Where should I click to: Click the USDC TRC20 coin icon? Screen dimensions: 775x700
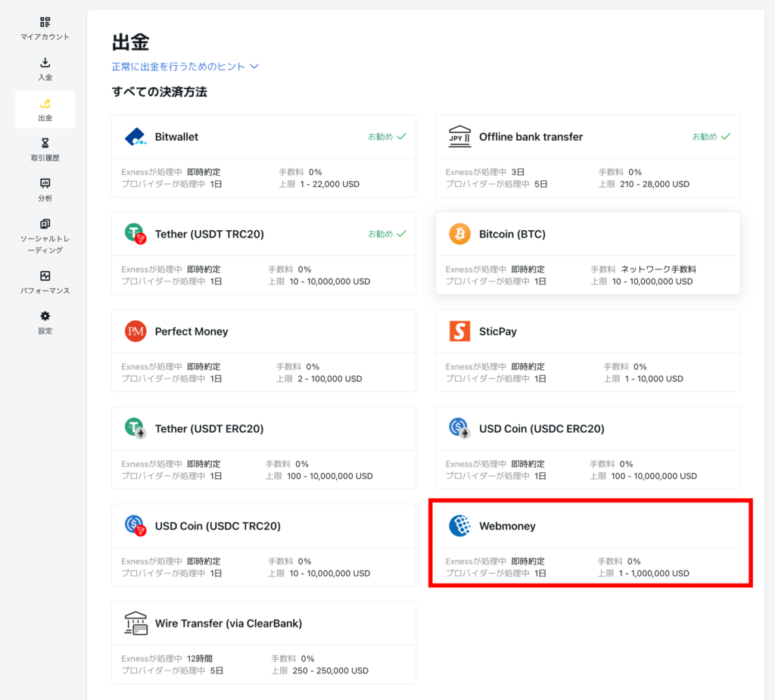[135, 526]
